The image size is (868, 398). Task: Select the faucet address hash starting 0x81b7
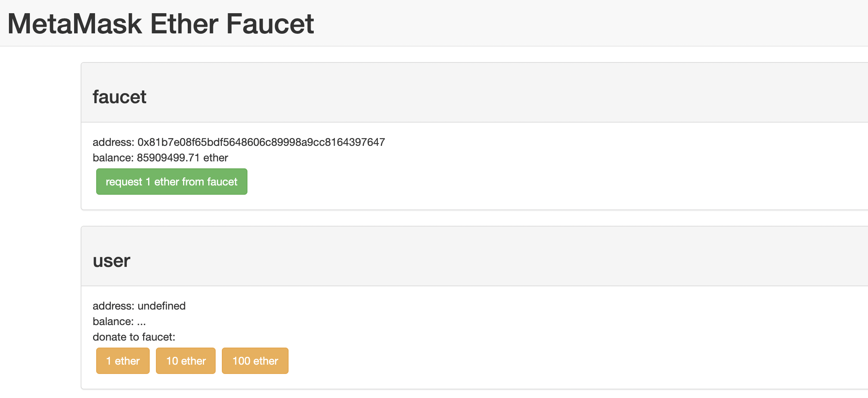click(261, 142)
